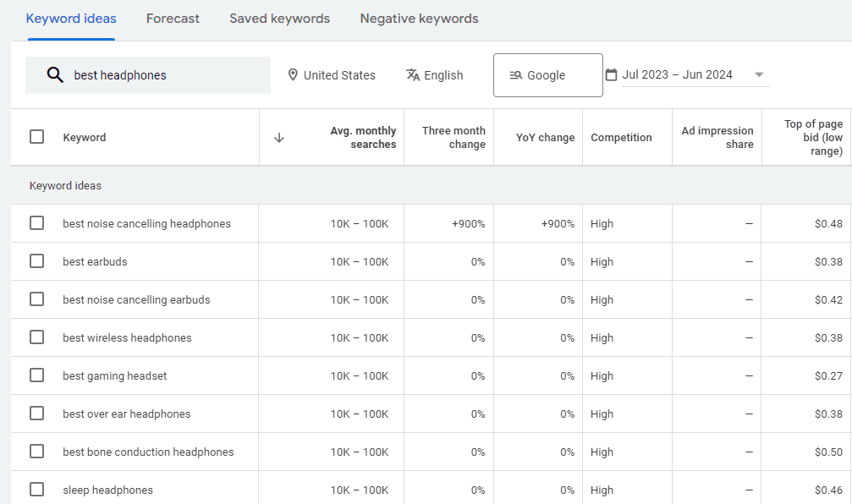The image size is (852, 504).
Task: Click the Keyword ideas heading
Action: tap(71, 18)
